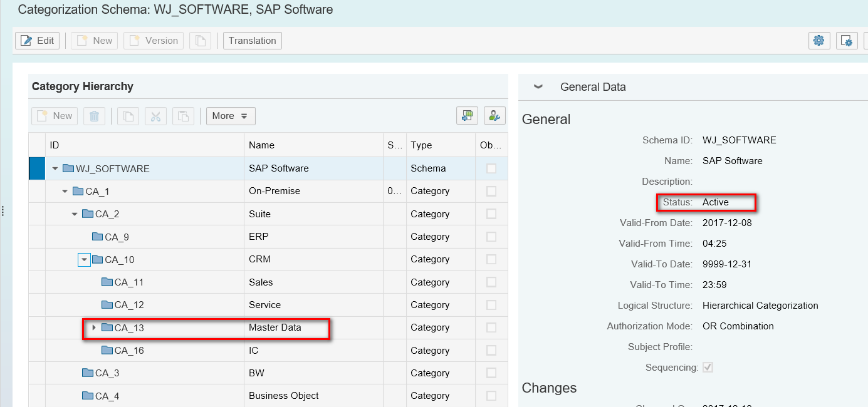868x407 pixels.
Task: Toggle the checkbox in ERP row
Action: [491, 237]
